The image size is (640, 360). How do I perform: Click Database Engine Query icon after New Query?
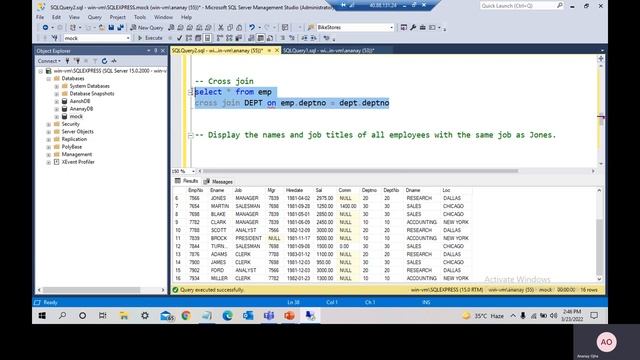171,27
